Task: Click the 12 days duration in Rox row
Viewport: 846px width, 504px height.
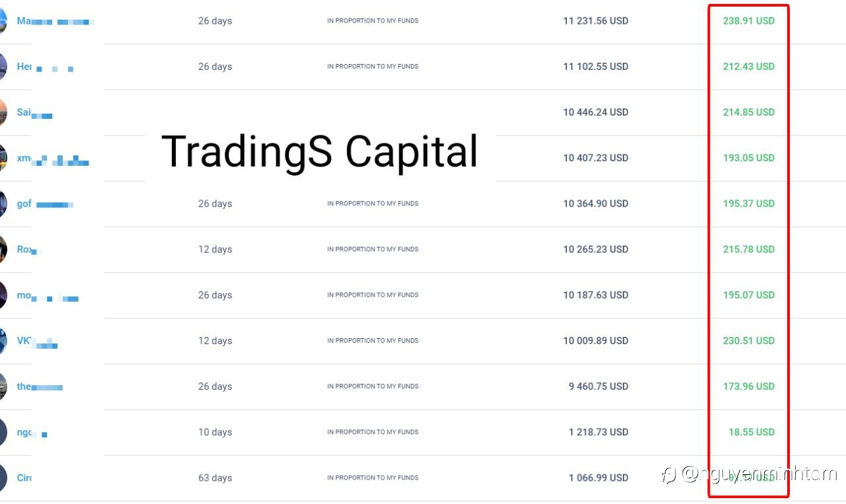Action: point(215,249)
